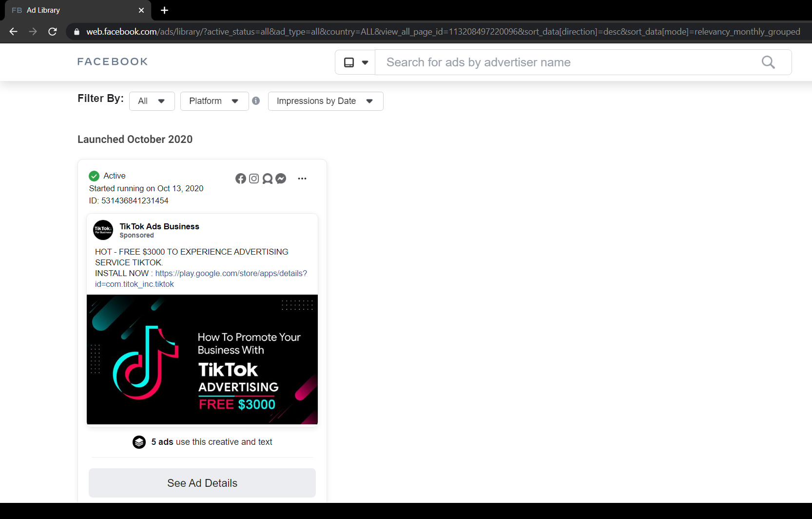Click the Instagram platform icon
This screenshot has width=812, height=519.
pyautogui.click(x=254, y=179)
